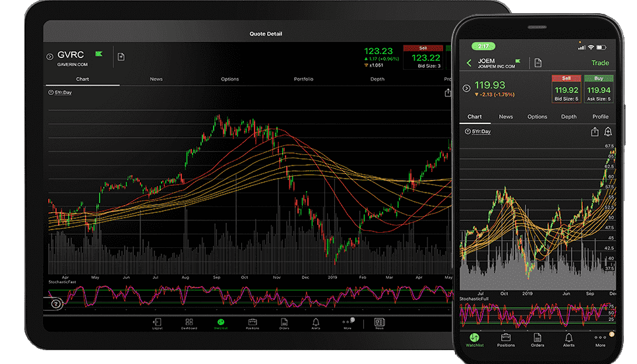The height and width of the screenshot is (364, 637).
Task: Tap the Logout icon on tablet
Action: [x=157, y=322]
